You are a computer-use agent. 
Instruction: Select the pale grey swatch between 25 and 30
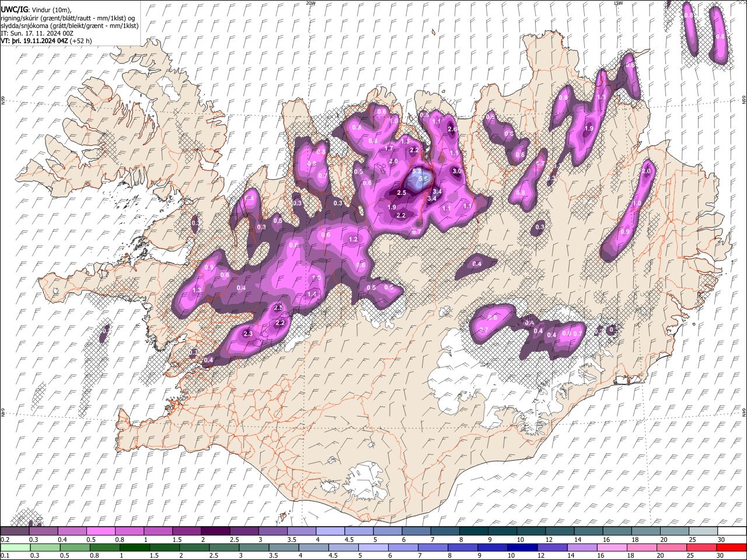click(703, 531)
